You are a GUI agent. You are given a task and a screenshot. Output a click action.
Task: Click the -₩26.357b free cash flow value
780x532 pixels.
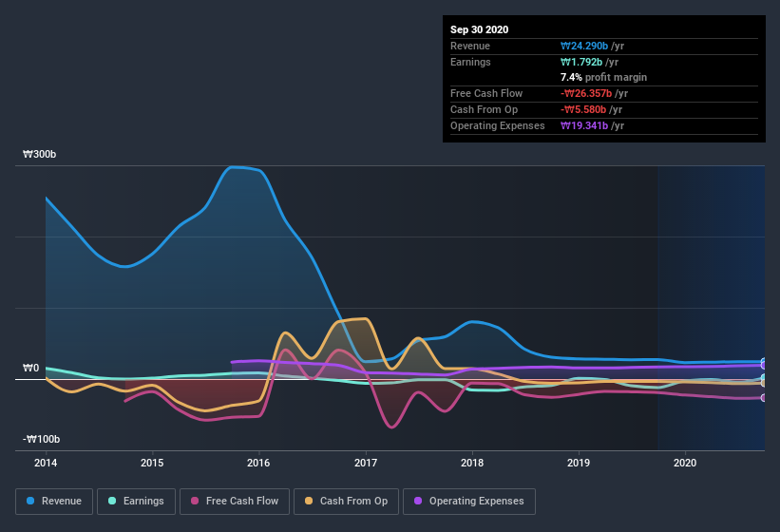586,93
